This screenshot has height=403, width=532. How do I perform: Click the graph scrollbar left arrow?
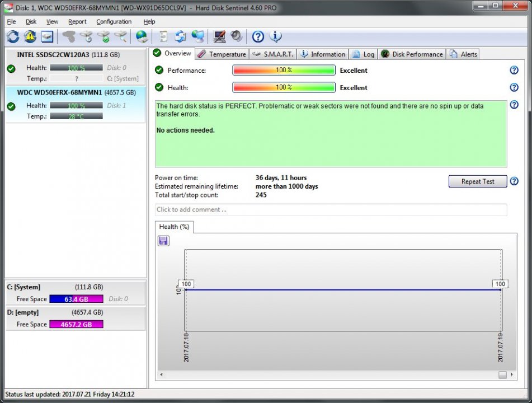pyautogui.click(x=162, y=375)
